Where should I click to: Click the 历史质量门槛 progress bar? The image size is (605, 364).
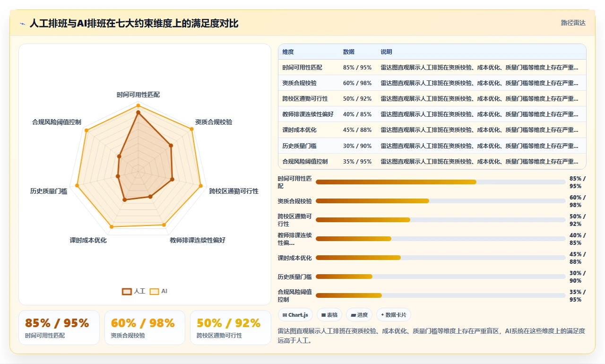[441, 277]
